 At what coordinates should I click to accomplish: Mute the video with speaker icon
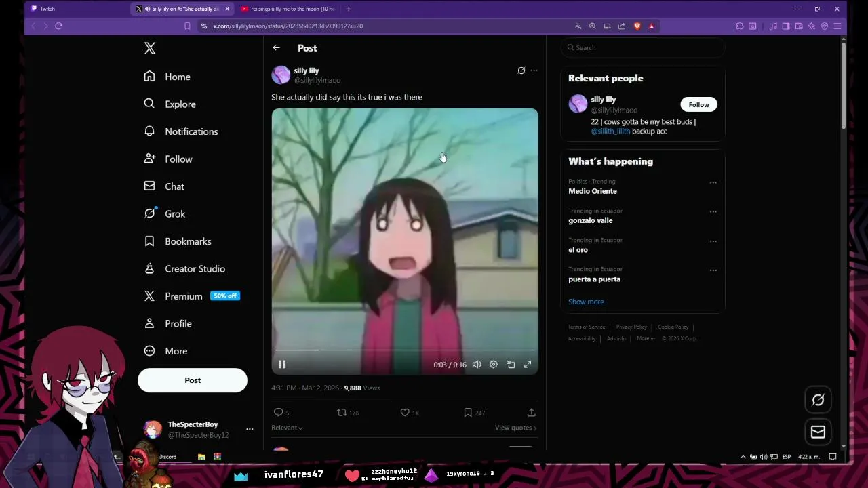coord(477,365)
